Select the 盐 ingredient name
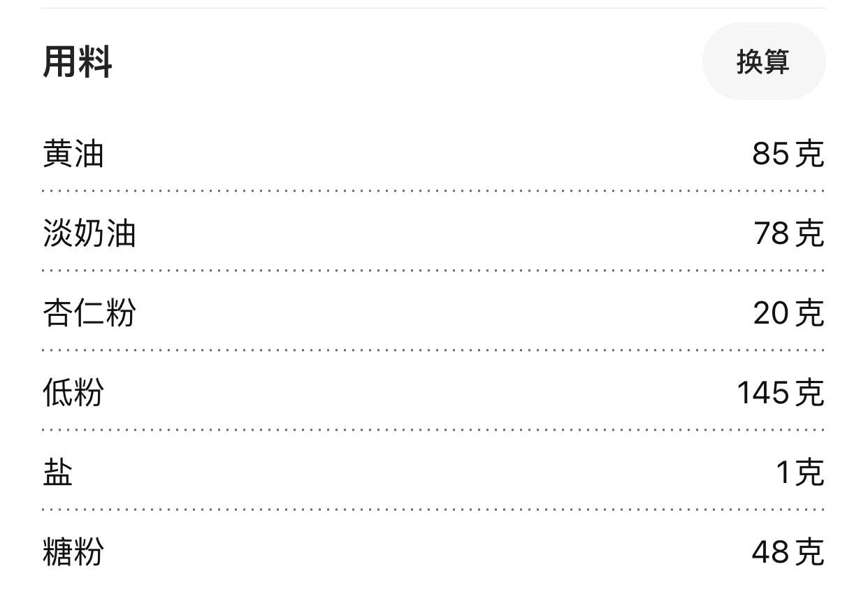Screen dimensions: 868x613 [x=58, y=473]
